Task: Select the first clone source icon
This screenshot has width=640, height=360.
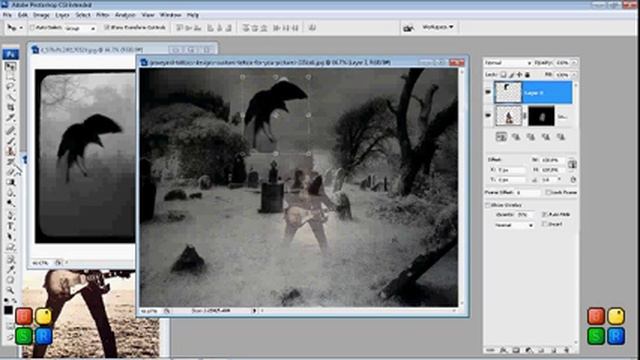Action: pos(501,137)
